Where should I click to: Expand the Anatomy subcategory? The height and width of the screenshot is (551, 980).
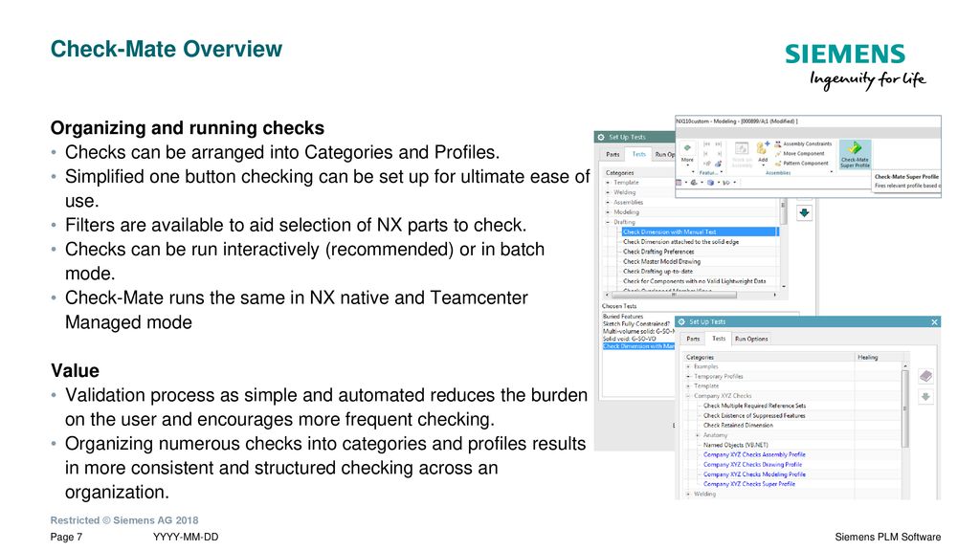pyautogui.click(x=698, y=435)
